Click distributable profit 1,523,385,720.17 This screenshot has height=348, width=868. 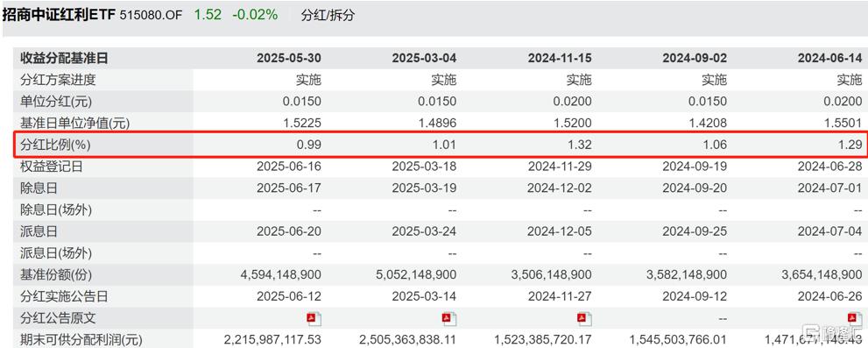coord(543,339)
